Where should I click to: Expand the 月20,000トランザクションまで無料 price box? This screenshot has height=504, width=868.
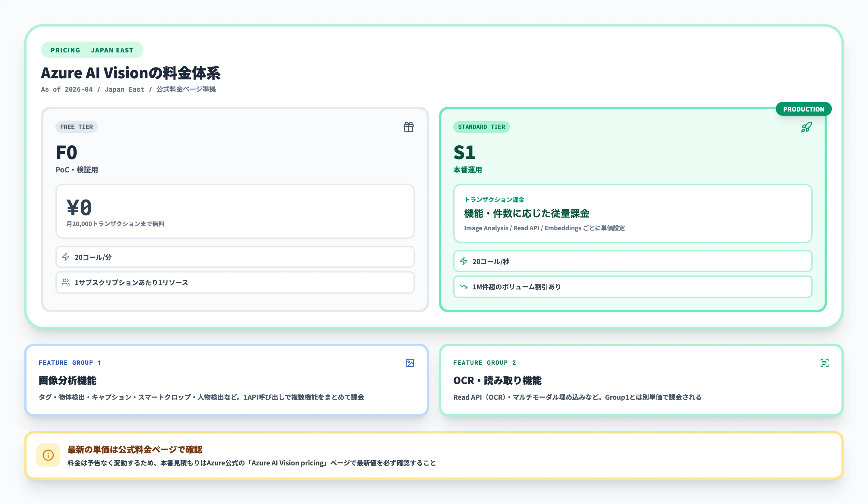pos(235,211)
